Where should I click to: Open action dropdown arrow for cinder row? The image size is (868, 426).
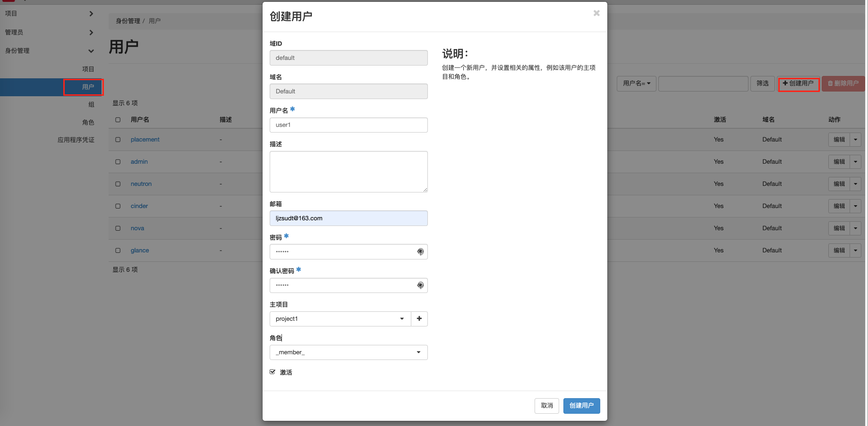[x=855, y=206]
